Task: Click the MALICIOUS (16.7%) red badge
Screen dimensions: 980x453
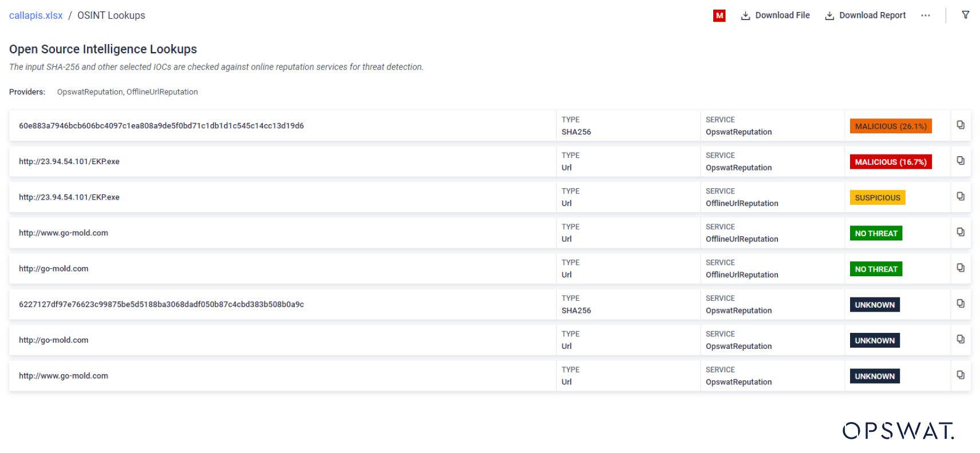Action: point(891,162)
